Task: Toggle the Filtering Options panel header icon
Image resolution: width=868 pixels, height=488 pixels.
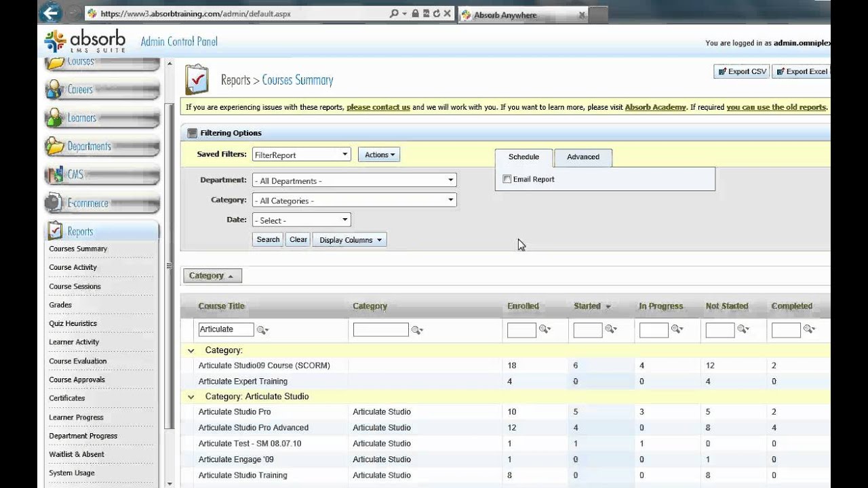Action: pos(192,133)
